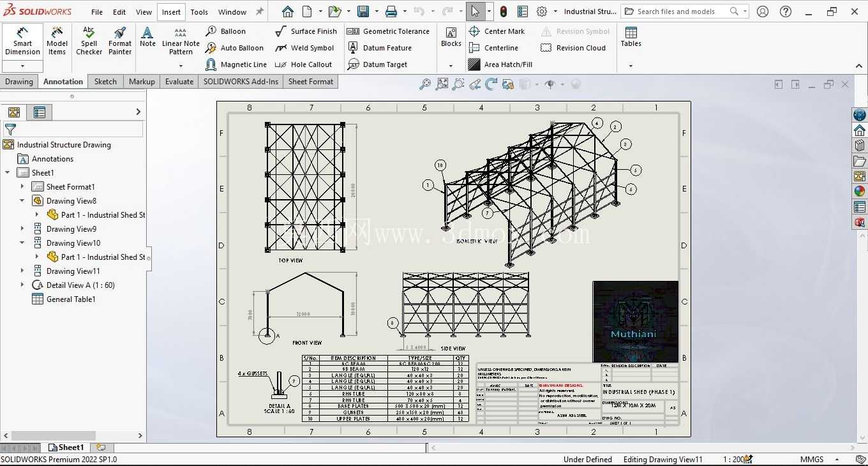Click the Save toolbar icon
This screenshot has width=868, height=466.
(x=363, y=11)
